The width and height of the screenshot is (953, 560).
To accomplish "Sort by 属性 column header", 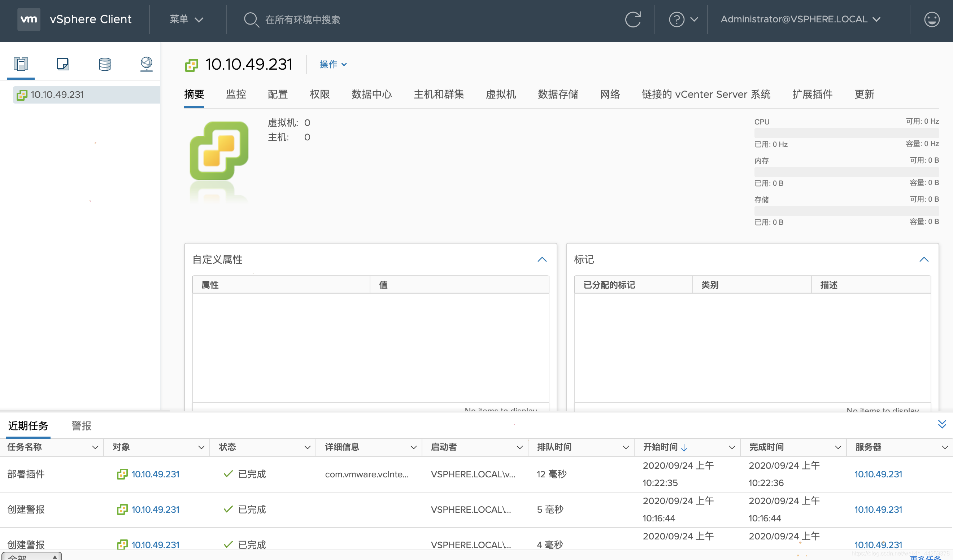I will coord(281,285).
